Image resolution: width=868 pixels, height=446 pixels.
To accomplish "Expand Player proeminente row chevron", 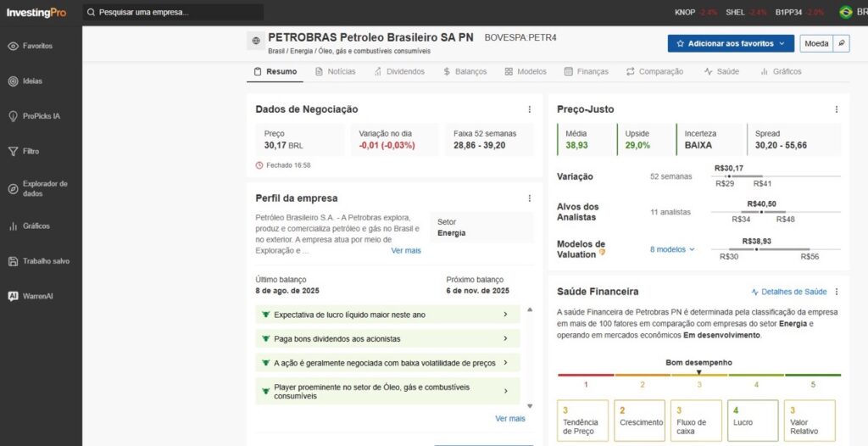I will tap(505, 391).
